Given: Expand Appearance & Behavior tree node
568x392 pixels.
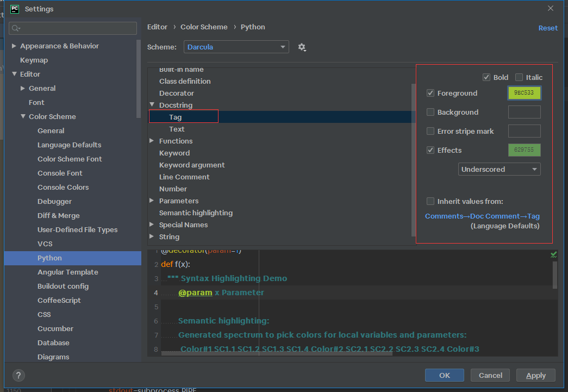Looking at the screenshot, I should tap(14, 46).
